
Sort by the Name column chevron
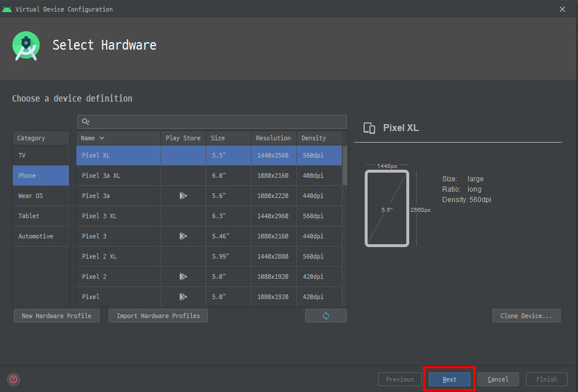click(x=102, y=138)
